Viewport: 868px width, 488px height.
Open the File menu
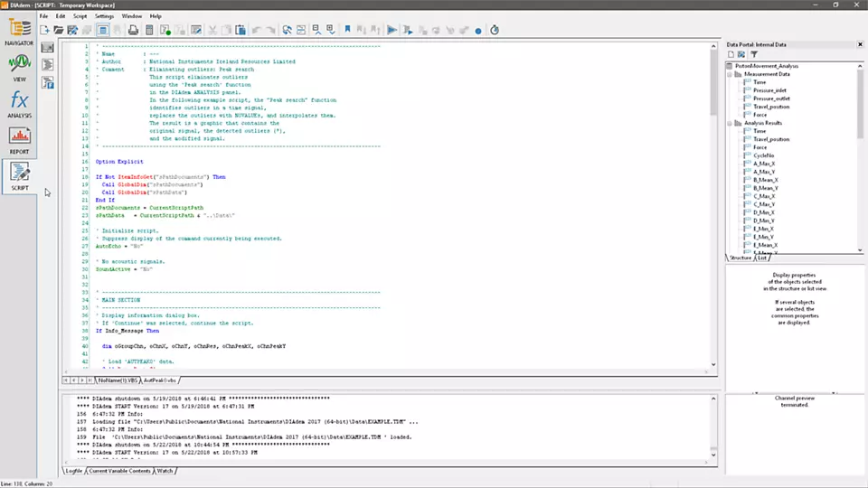tap(43, 16)
